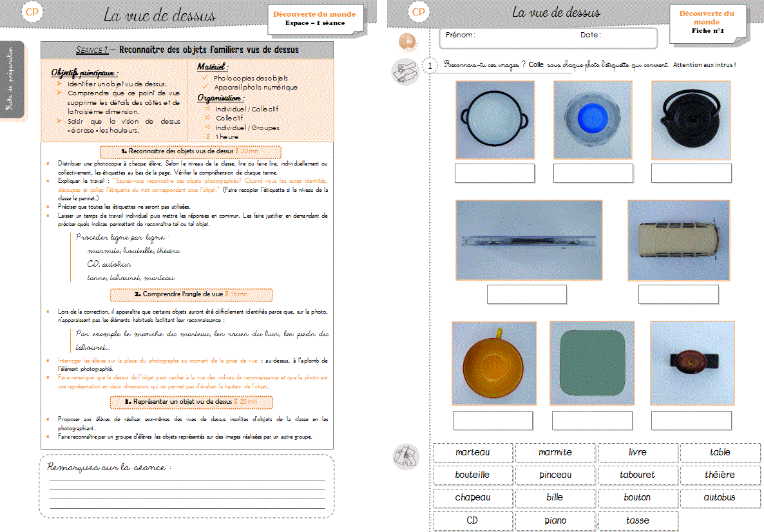Click the bus top-view photo

pyautogui.click(x=678, y=240)
